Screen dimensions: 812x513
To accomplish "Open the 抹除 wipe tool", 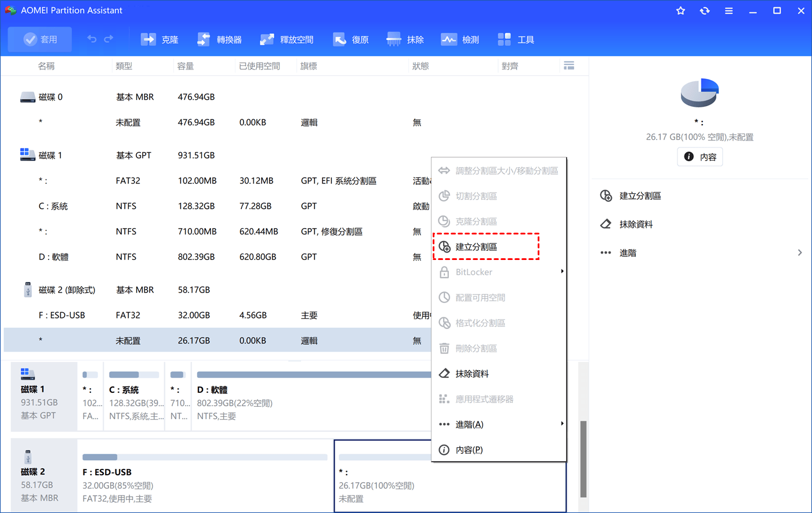I will click(405, 39).
